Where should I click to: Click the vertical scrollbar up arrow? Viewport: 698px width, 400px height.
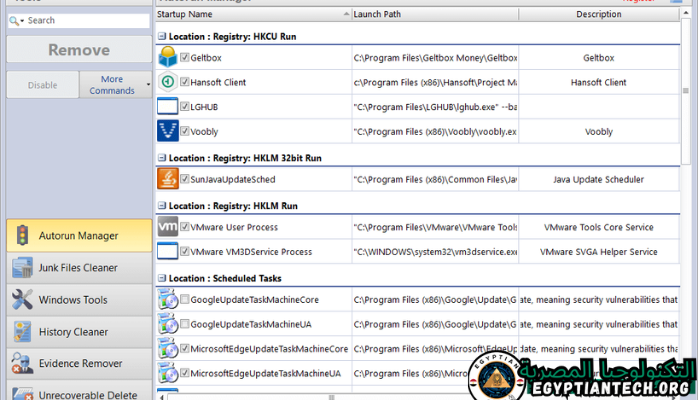pyautogui.click(x=686, y=13)
